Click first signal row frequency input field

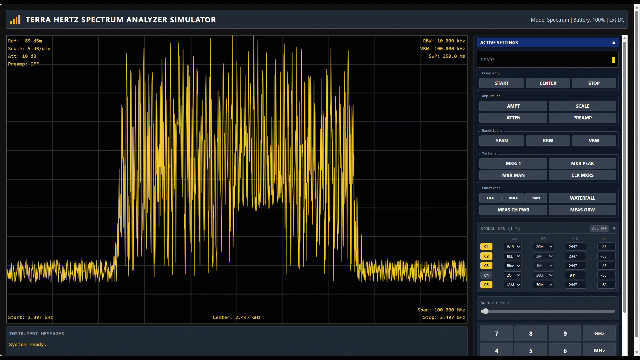click(575, 247)
